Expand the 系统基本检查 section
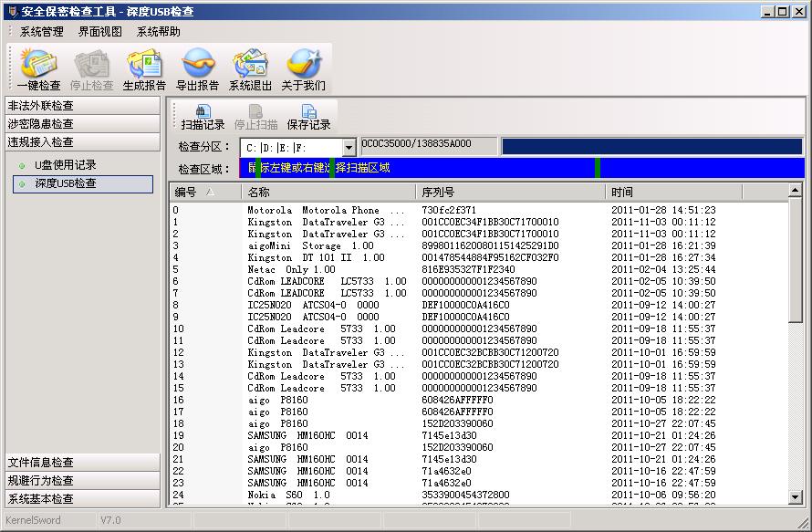Viewport: 812px width, 532px height. (83, 498)
